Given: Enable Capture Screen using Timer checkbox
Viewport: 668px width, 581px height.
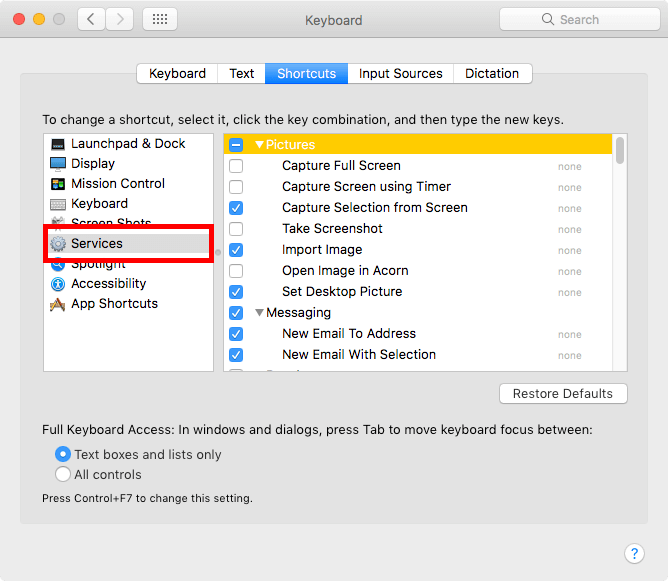Looking at the screenshot, I should tap(236, 187).
